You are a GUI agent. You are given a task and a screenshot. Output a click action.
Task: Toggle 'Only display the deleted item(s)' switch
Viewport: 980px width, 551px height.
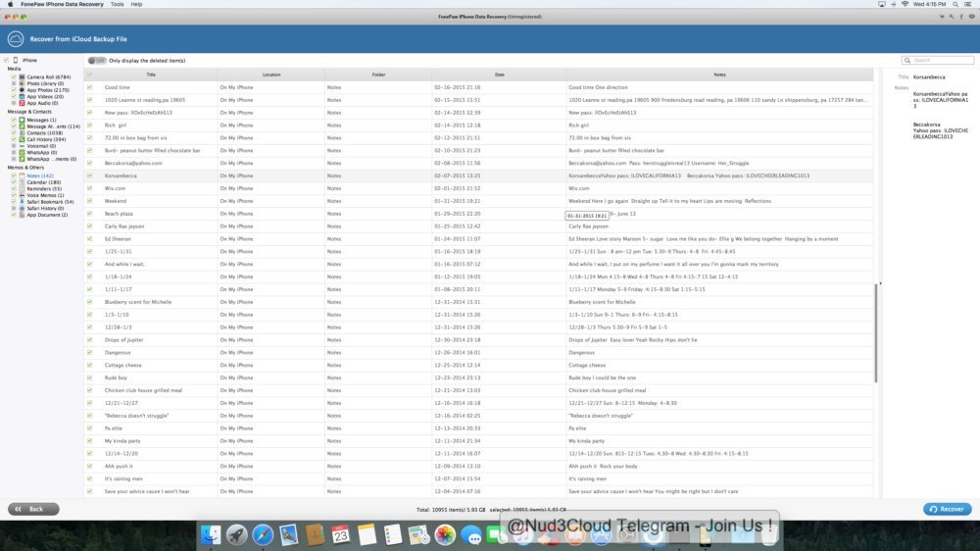[97, 61]
